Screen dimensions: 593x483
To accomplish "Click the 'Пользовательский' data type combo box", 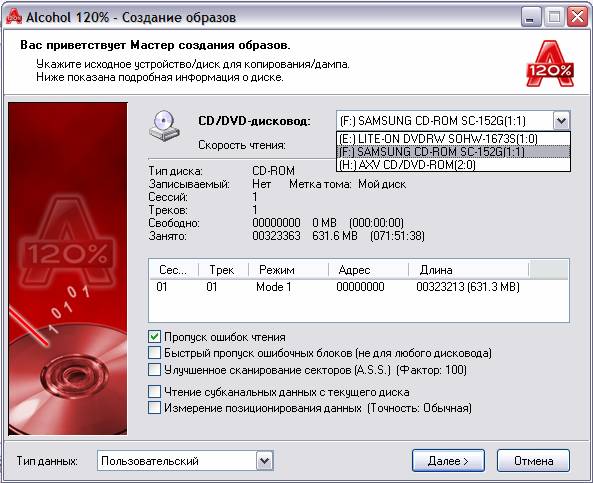I will click(185, 461).
